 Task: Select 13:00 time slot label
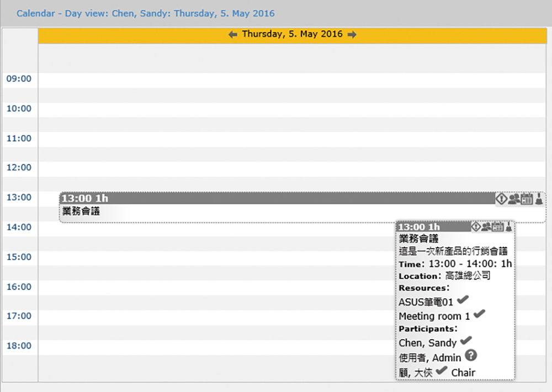(19, 197)
